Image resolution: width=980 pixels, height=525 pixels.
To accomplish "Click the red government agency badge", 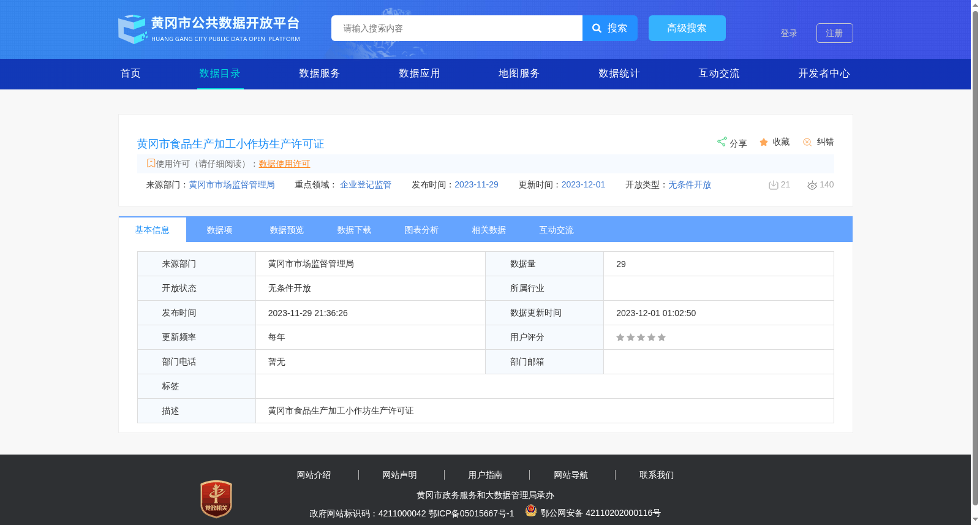I will coord(216,499).
